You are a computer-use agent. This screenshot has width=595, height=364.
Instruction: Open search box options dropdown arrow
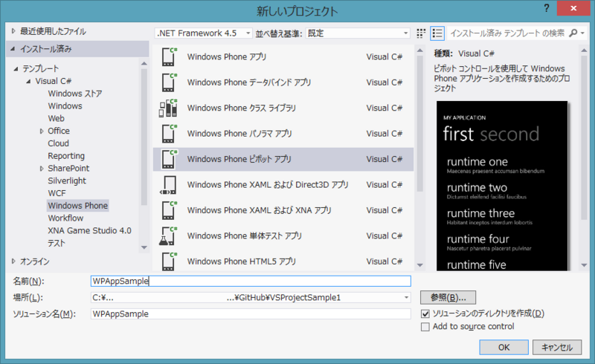tap(582, 33)
